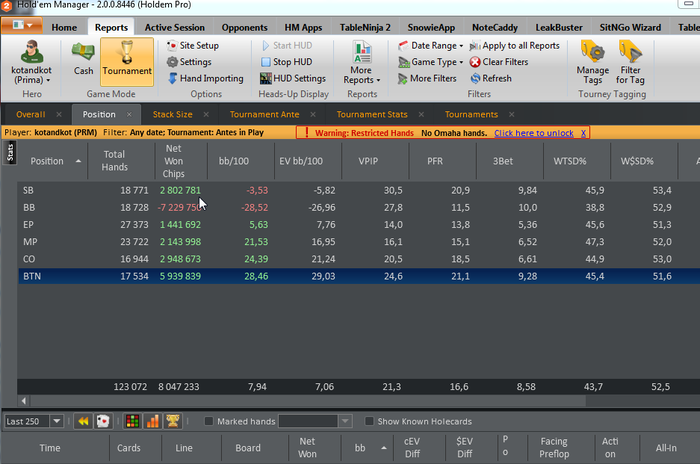Open the Home ribbon tab
Viewport: 700px width, 464px height.
click(x=64, y=28)
